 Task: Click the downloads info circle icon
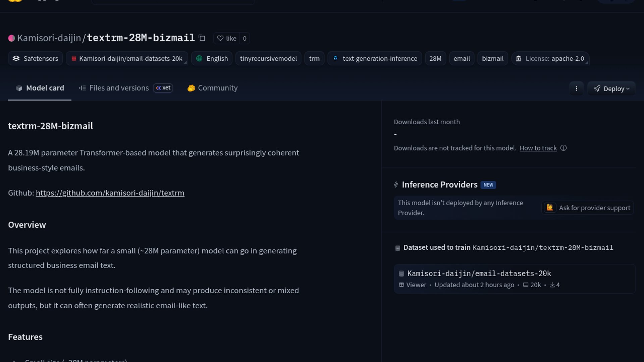click(x=563, y=148)
